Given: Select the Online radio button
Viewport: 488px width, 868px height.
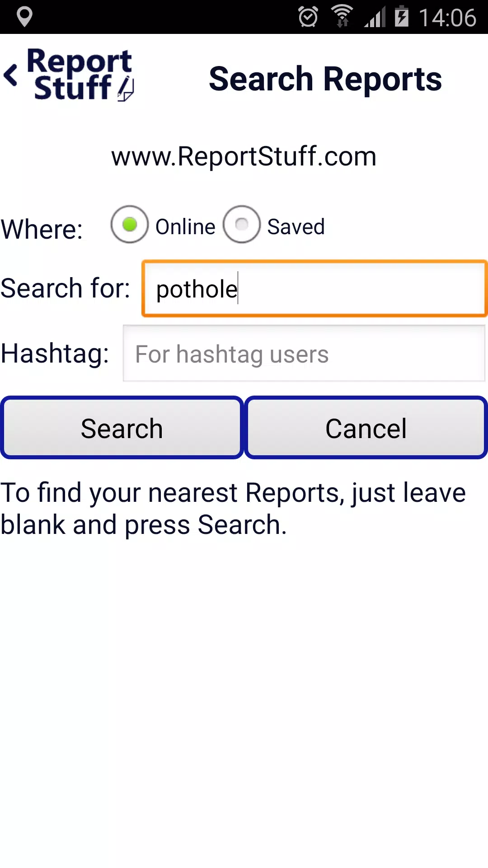Looking at the screenshot, I should [130, 225].
